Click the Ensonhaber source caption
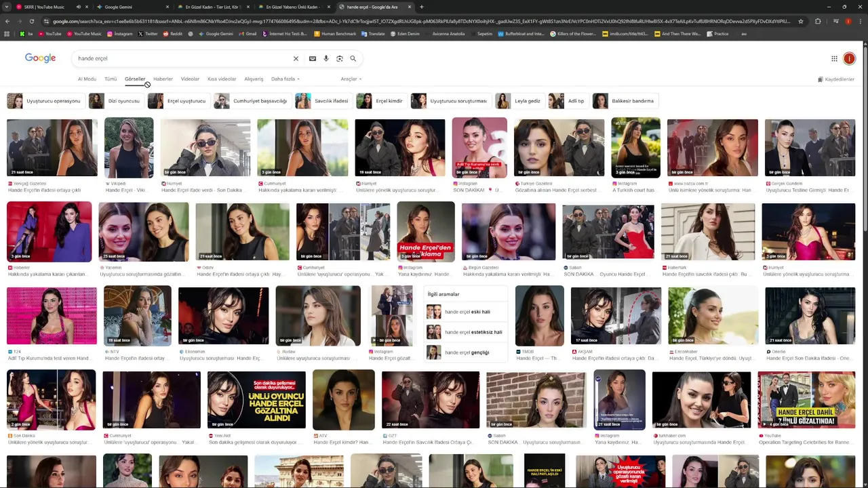The image size is (868, 488). 686,352
